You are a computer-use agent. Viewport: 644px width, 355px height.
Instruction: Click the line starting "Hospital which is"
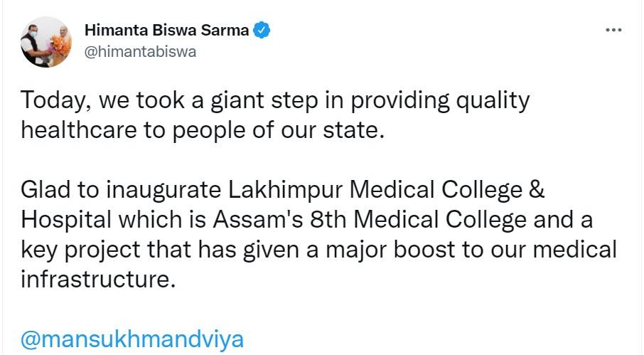pyautogui.click(x=306, y=221)
